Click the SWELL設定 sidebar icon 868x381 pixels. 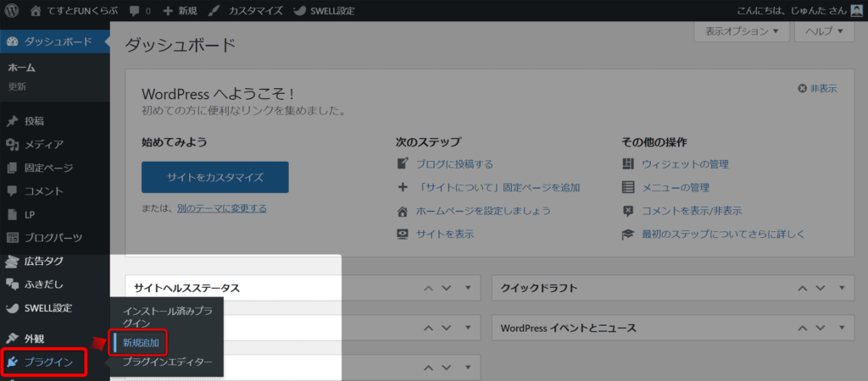pos(12,308)
